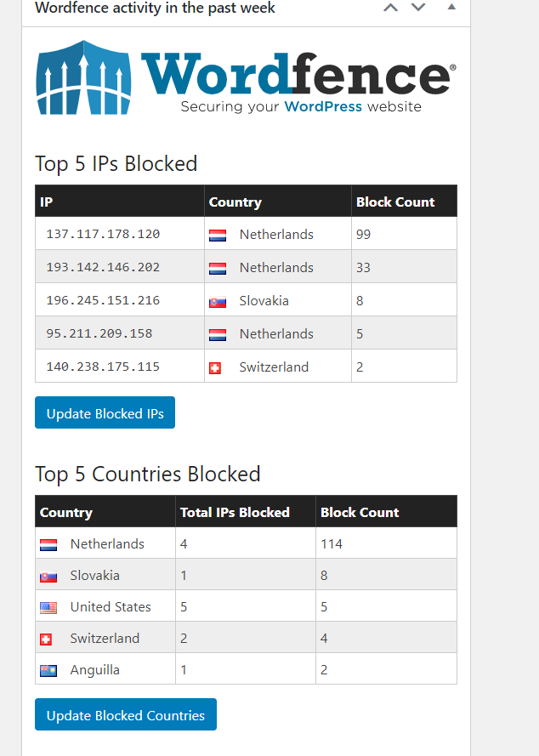Click the Anguilla flag icon
The image size is (539, 756).
coord(48,671)
